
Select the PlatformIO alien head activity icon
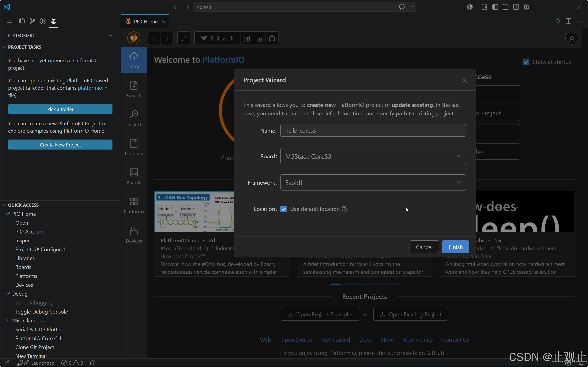point(54,21)
